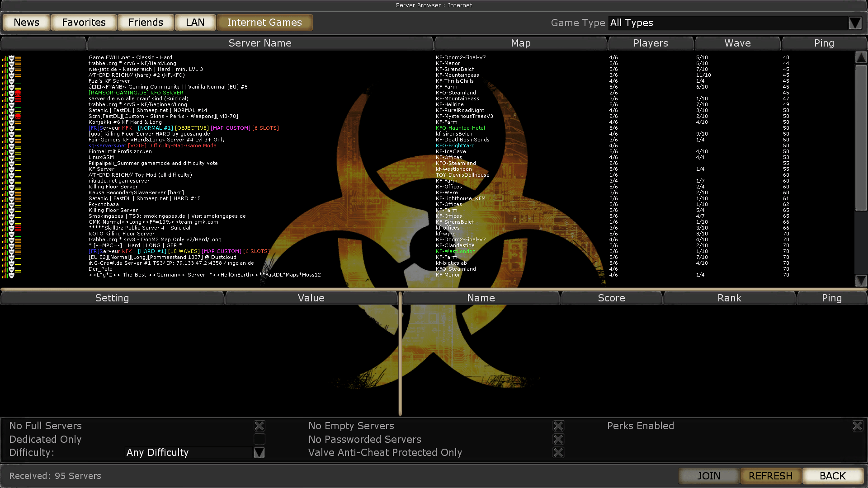Switch to the Favorites tab
Screen dimensions: 868x488
click(84, 23)
